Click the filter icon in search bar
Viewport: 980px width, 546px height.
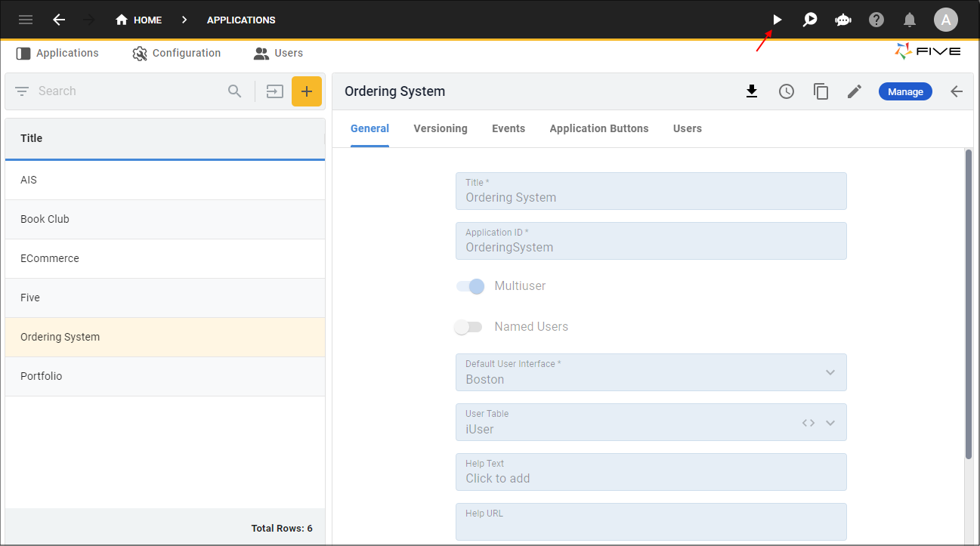pyautogui.click(x=22, y=91)
